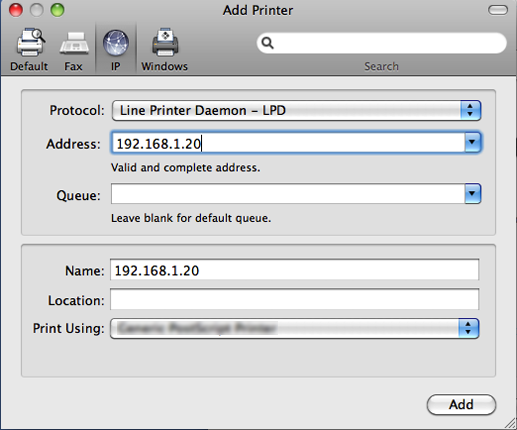Click the Address text field
Image resolution: width=517 pixels, height=430 pixels.
click(288, 143)
